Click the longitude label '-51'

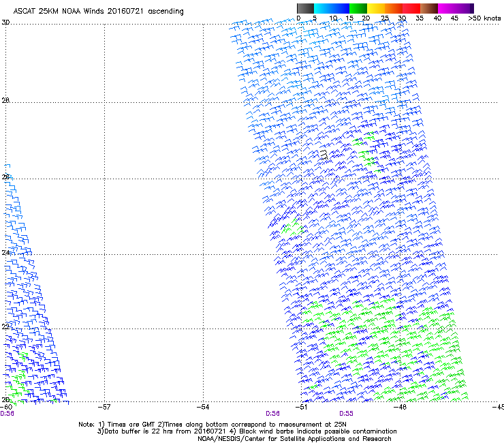[x=302, y=407]
